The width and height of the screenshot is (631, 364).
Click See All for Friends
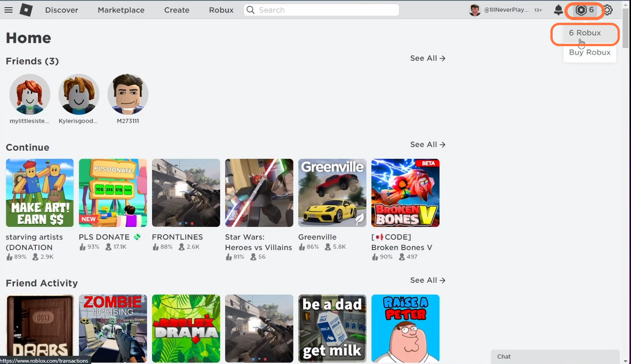coord(427,58)
